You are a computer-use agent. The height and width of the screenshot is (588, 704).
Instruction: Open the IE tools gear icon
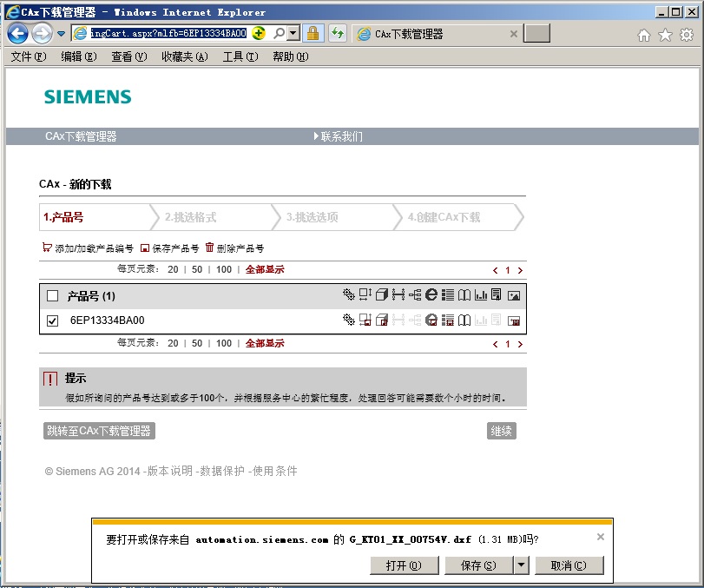(x=687, y=35)
